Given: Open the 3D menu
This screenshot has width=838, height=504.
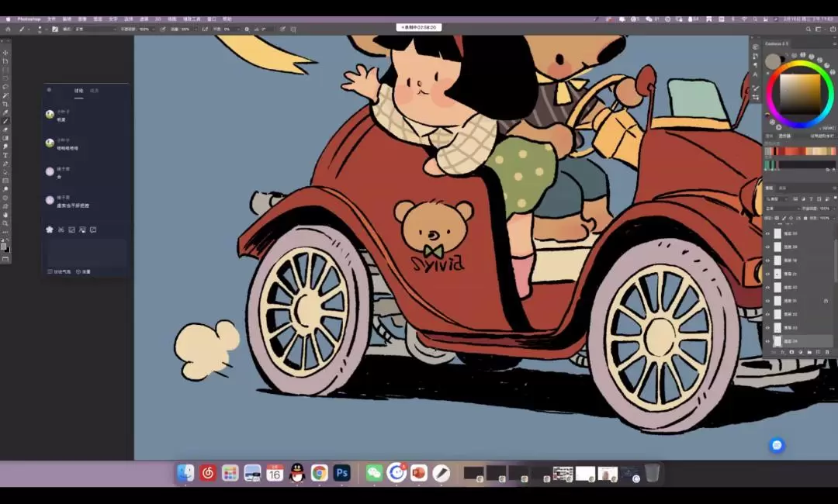Looking at the screenshot, I should (158, 19).
